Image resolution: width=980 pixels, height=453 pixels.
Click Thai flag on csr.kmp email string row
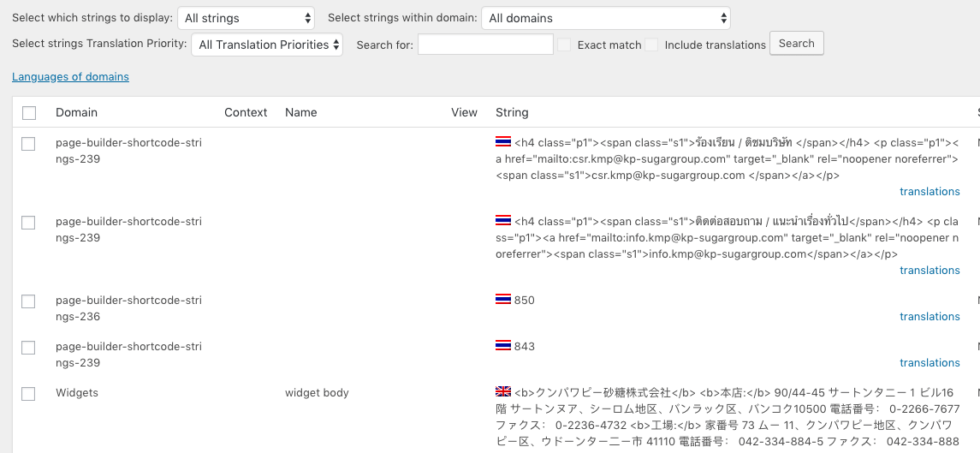click(503, 142)
